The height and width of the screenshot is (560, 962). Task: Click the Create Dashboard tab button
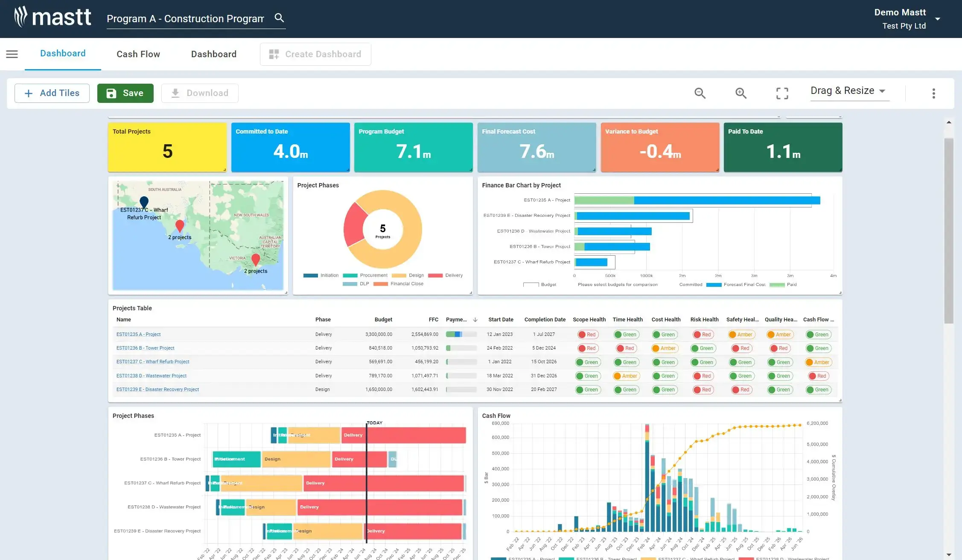315,54
